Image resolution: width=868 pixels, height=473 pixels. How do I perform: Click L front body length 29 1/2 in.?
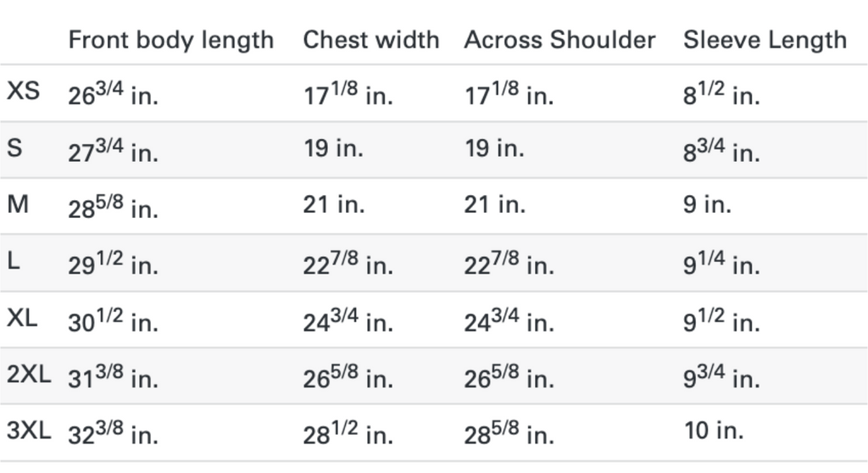tap(113, 263)
